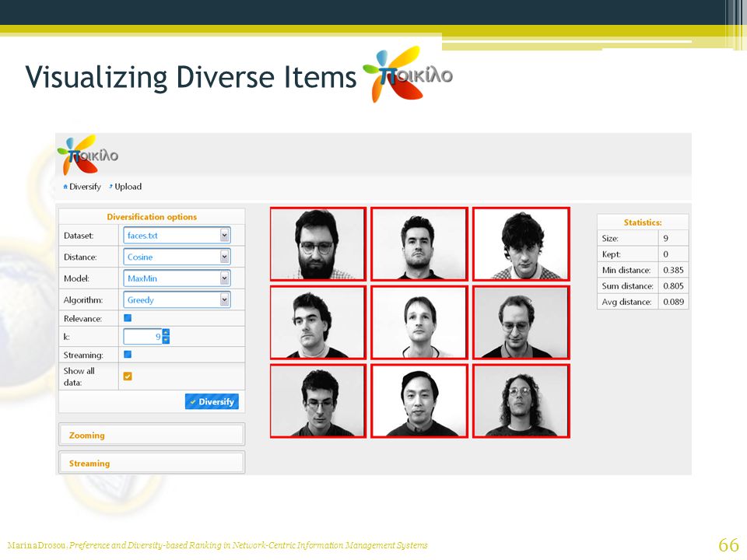Screen dimensions: 747x560
Task: Click the Size value 9 in Statistics
Action: pos(665,238)
